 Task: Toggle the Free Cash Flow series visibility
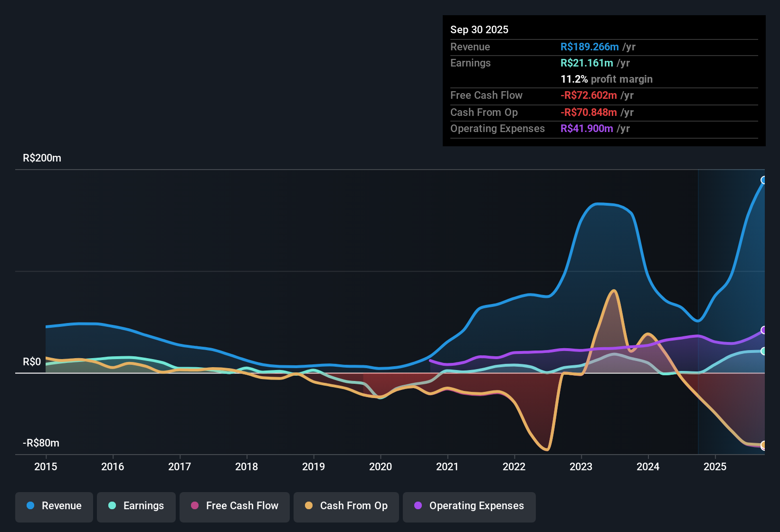[234, 506]
